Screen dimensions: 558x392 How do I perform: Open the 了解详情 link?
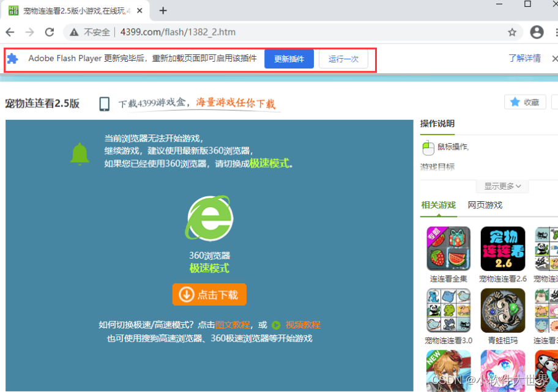[524, 58]
